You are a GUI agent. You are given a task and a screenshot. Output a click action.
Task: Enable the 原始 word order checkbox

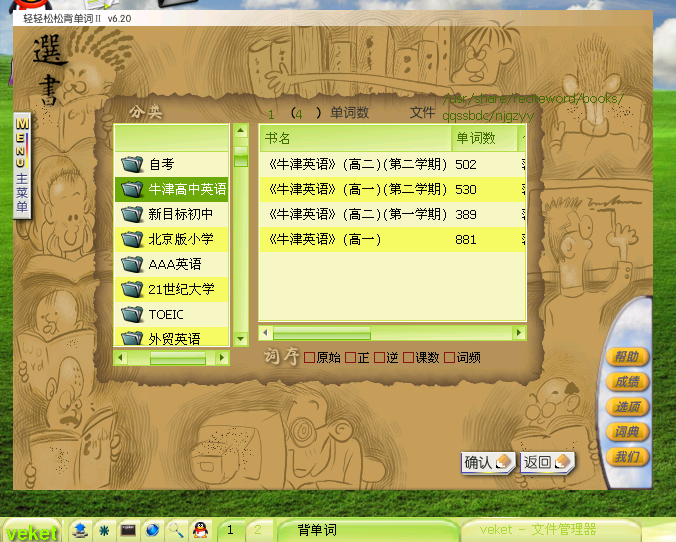309,358
